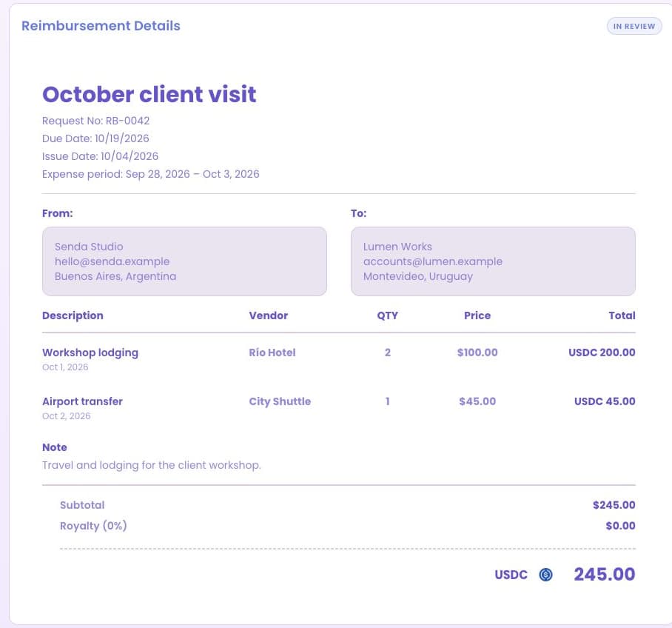Click Issue Date: 10/04/2026 line
Viewport: 672px width, 628px height.
[x=101, y=156]
